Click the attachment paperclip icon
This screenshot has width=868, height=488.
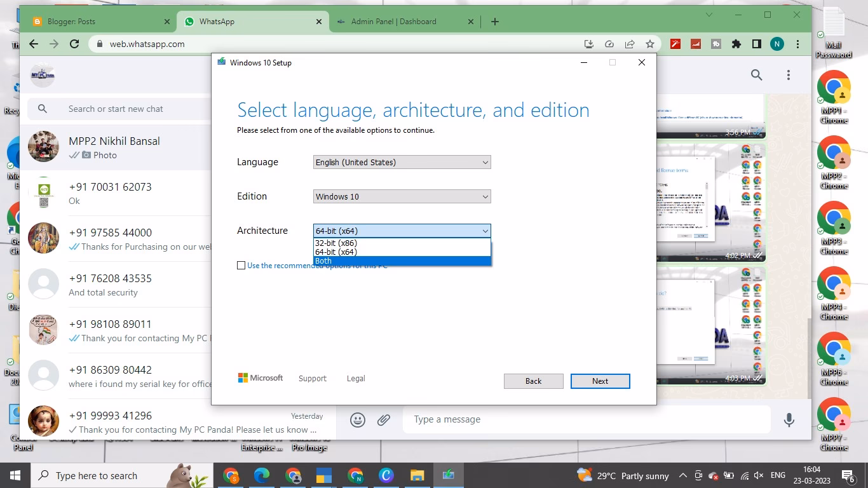(384, 419)
